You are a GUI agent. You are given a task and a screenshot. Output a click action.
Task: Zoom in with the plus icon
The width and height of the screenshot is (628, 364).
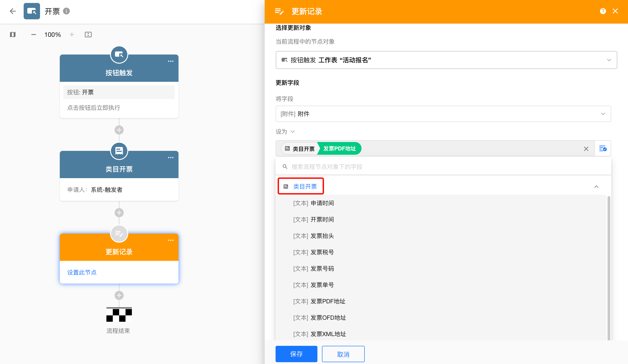72,35
